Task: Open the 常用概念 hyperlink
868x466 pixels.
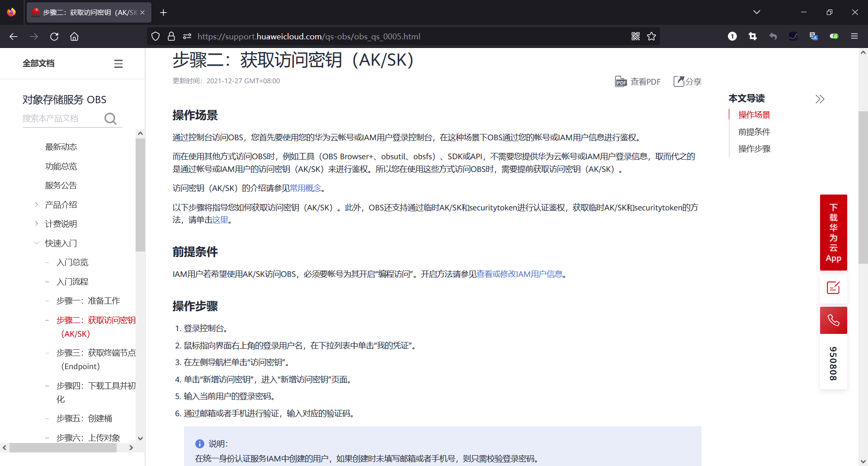Action: (x=306, y=187)
